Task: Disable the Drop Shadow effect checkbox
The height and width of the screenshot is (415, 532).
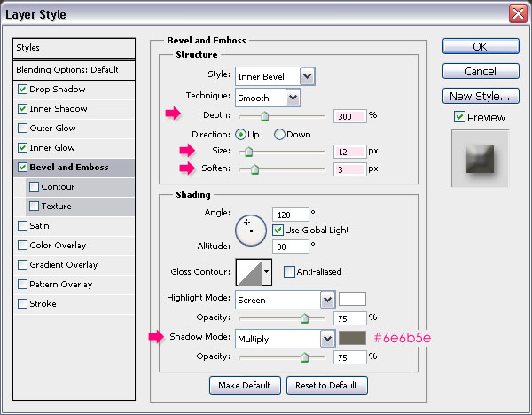Action: coord(22,90)
